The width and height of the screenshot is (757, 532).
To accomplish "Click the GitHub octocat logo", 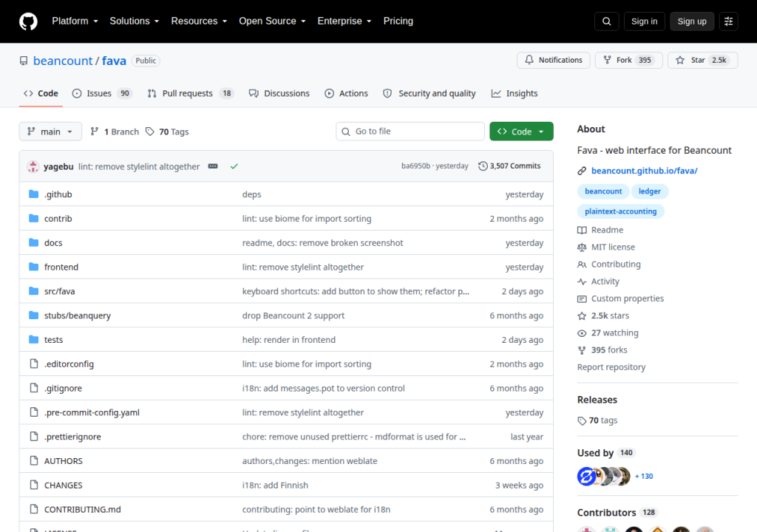I will [28, 21].
